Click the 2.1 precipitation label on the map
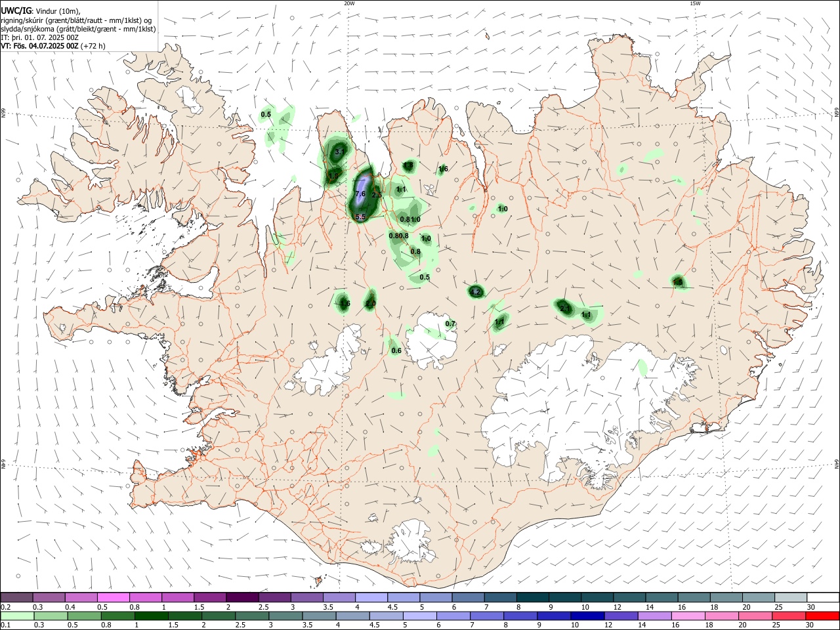Image resolution: width=840 pixels, height=630 pixels. tap(565, 308)
